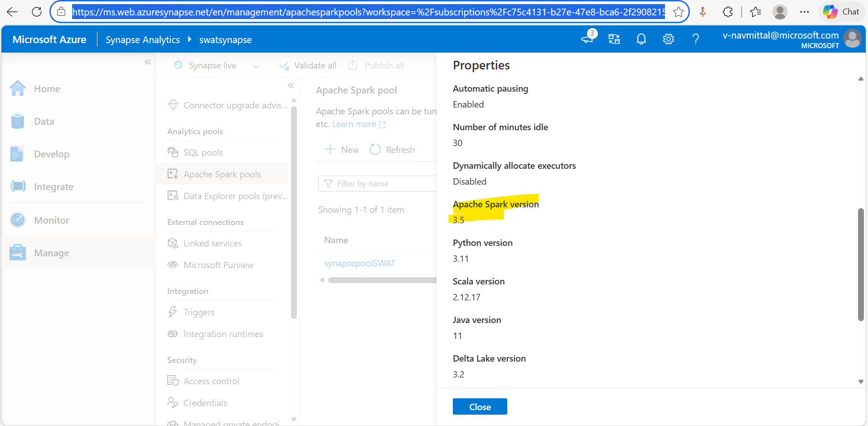Open the browser profile avatar
The height and width of the screenshot is (426, 868).
[x=780, y=12]
